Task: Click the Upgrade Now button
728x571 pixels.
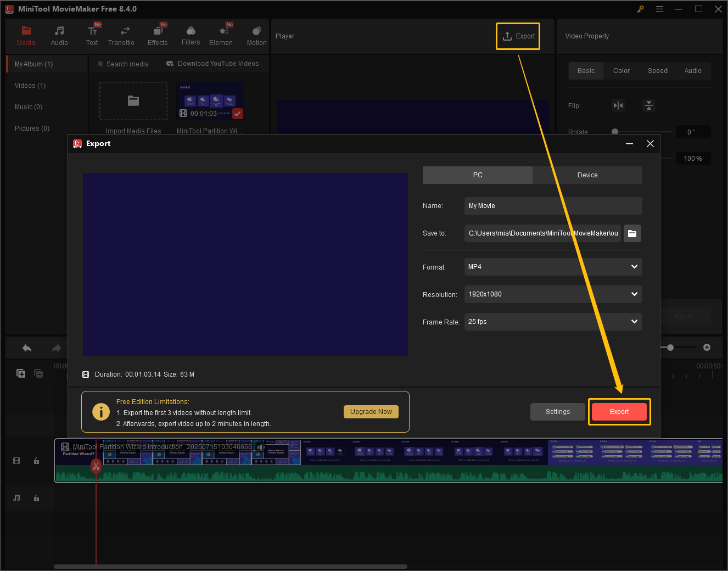Action: click(x=371, y=411)
